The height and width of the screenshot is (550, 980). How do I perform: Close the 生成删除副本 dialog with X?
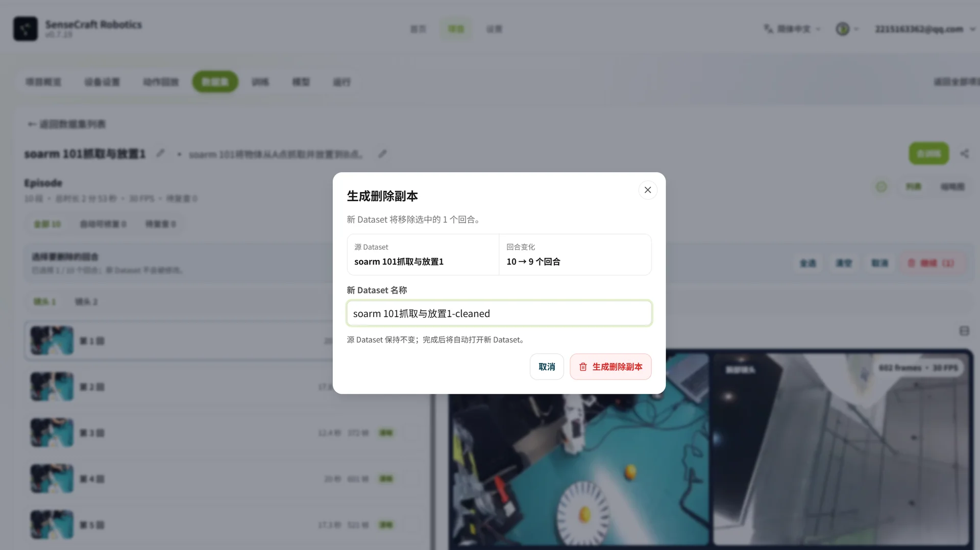(648, 190)
